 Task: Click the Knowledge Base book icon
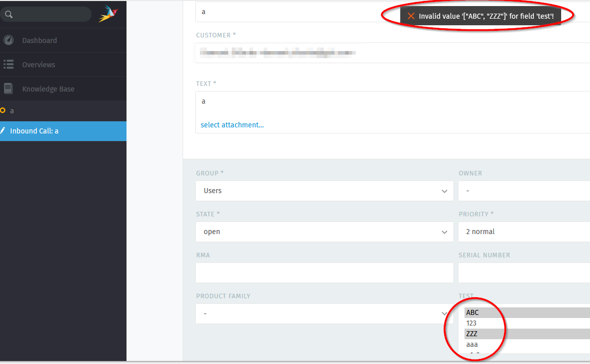(x=8, y=89)
